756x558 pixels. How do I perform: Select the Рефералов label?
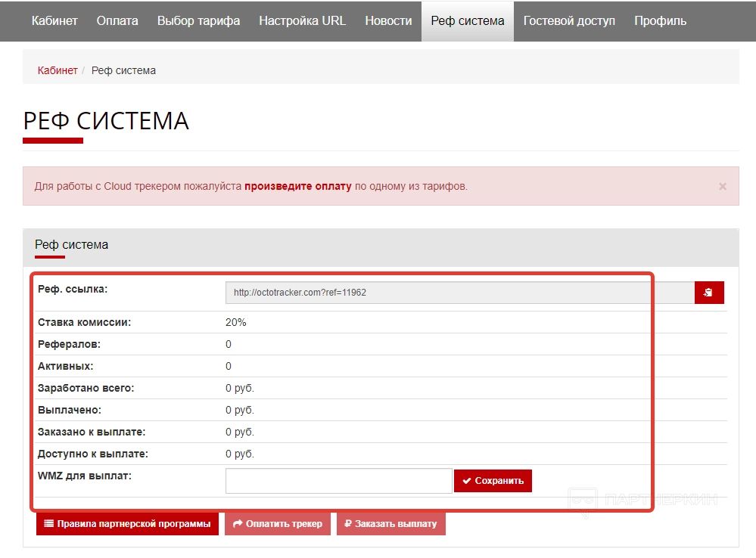(x=69, y=344)
